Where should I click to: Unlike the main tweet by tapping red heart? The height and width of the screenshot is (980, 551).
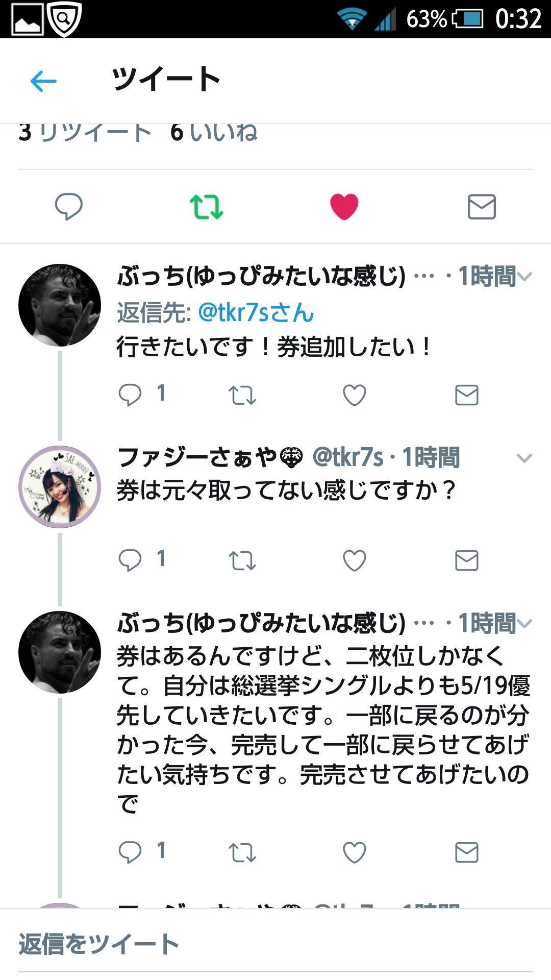coord(343,206)
